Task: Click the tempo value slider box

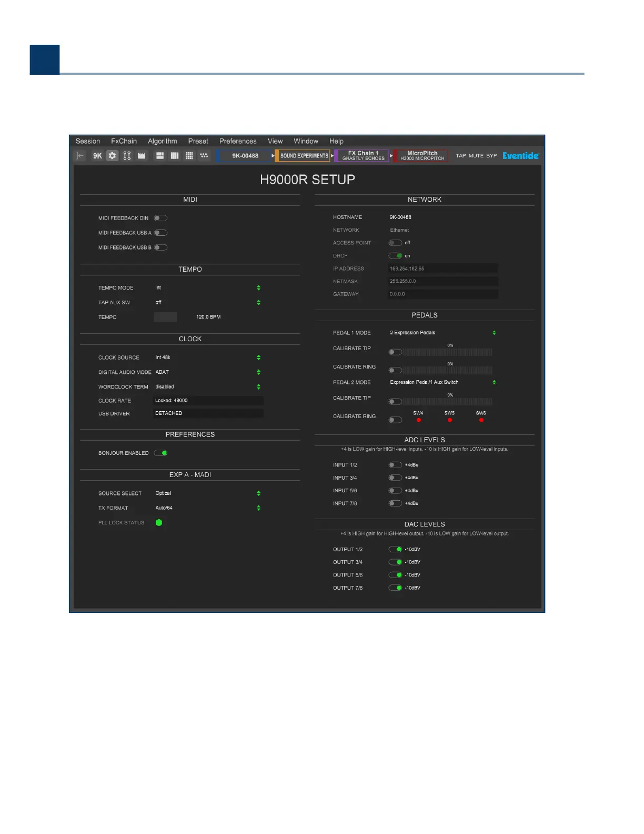Action: click(x=165, y=317)
